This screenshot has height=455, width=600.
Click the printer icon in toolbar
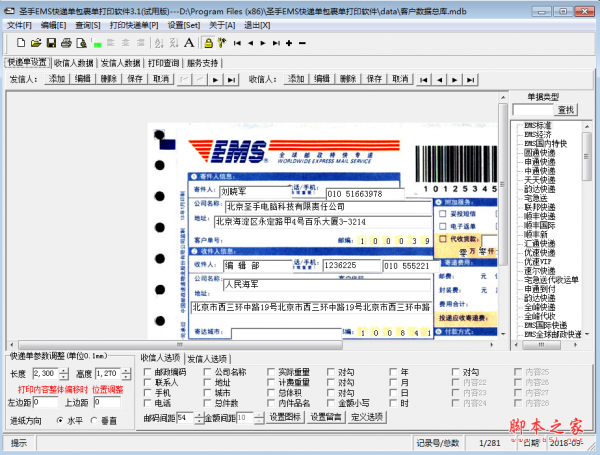67,43
